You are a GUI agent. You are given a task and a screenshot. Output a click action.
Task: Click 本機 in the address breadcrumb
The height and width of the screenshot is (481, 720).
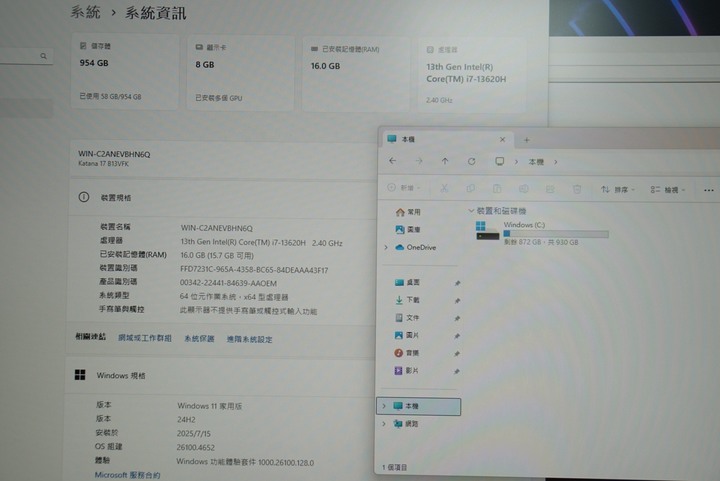click(x=536, y=162)
